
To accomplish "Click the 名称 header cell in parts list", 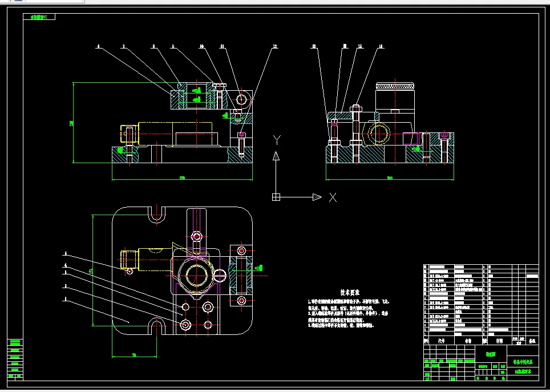I will pyautogui.click(x=468, y=341).
